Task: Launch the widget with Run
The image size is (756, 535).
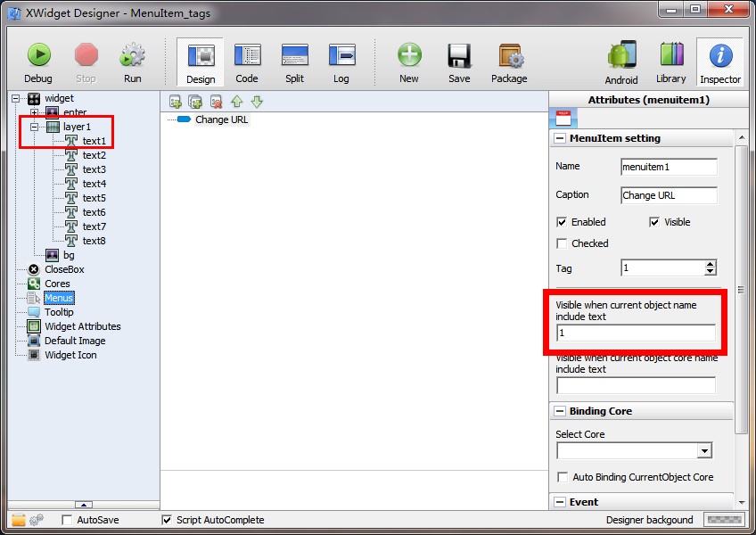Action: [x=133, y=62]
